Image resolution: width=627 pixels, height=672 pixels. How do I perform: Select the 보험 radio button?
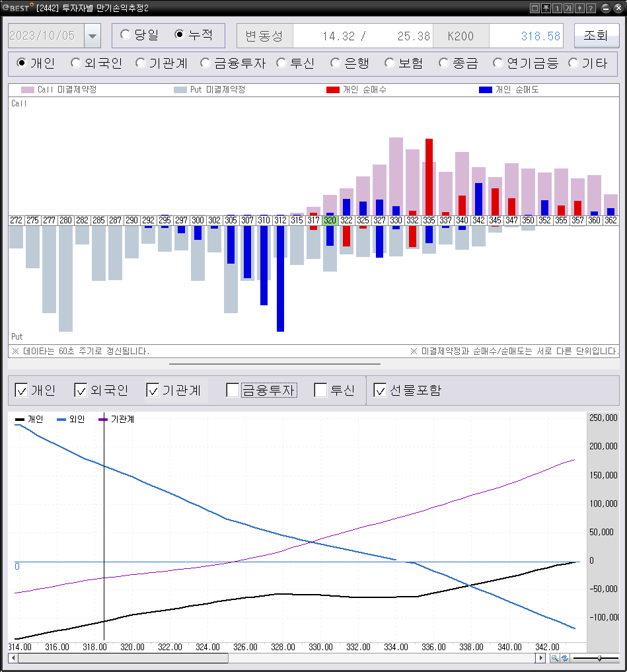[x=389, y=63]
